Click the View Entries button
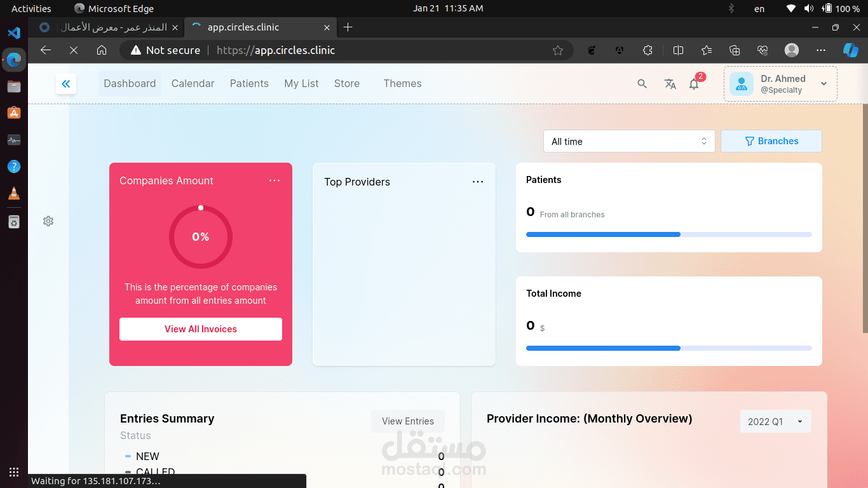Screen dimensions: 868x488 point(408,421)
